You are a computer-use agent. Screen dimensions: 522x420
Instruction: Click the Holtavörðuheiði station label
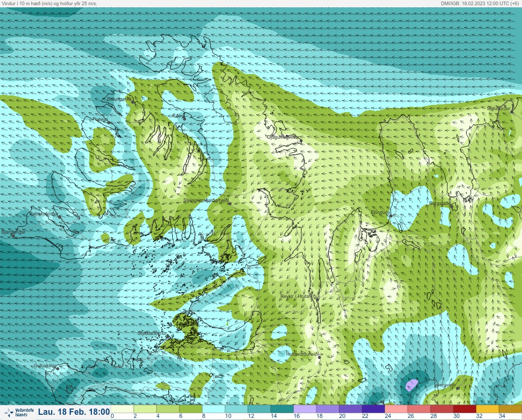(x=303, y=354)
